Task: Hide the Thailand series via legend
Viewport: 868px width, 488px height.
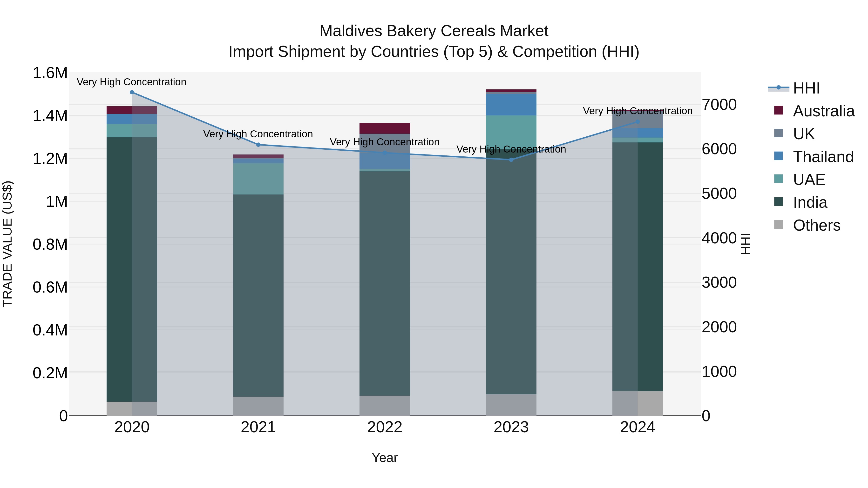Action: [x=814, y=157]
